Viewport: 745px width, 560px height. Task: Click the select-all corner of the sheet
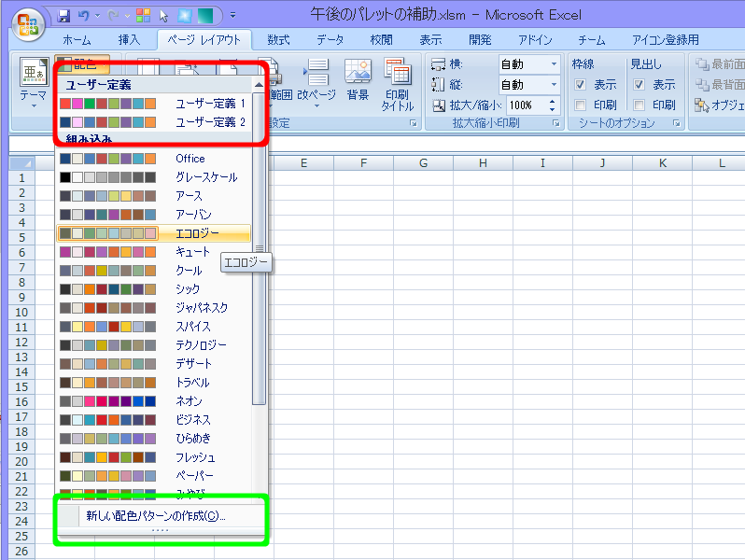coord(21,163)
